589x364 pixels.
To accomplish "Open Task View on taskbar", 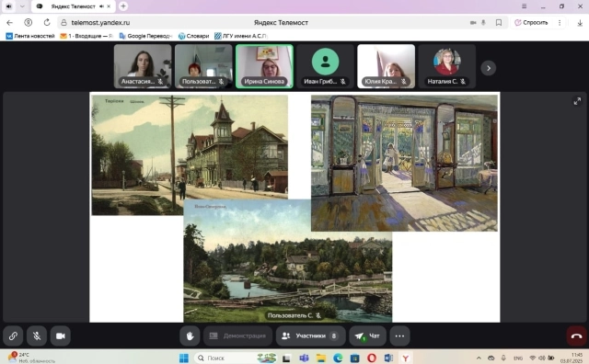I will tap(286, 358).
